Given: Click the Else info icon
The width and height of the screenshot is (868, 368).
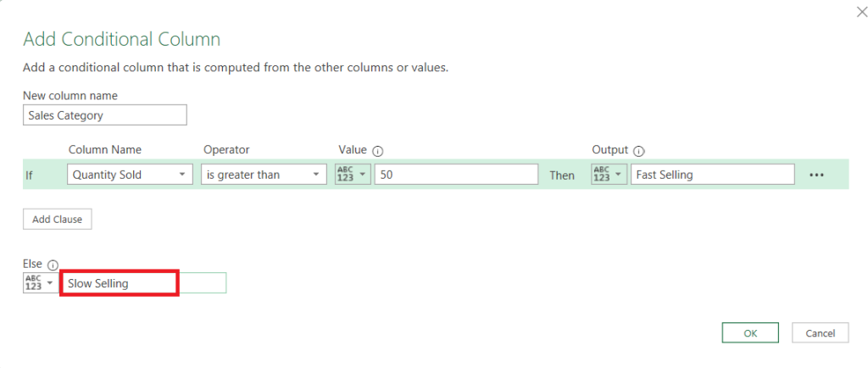Looking at the screenshot, I should [53, 265].
